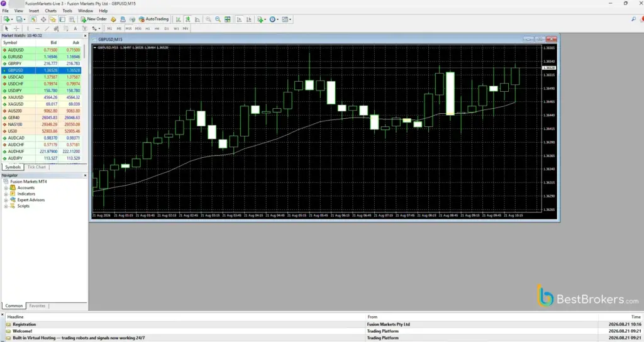
Task: Switch to the Favorites tab in Navigator
Action: (37, 306)
